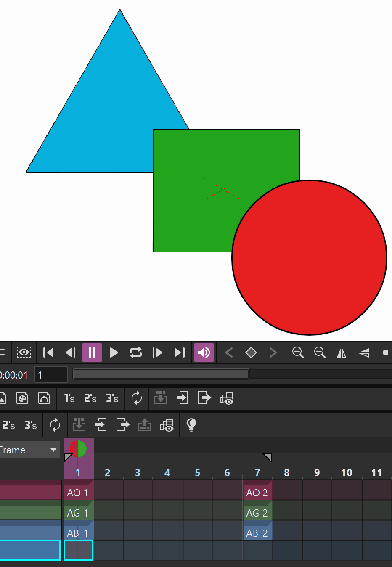Toggle the preview eye icon
Image resolution: width=392 pixels, height=567 pixels.
tap(24, 352)
